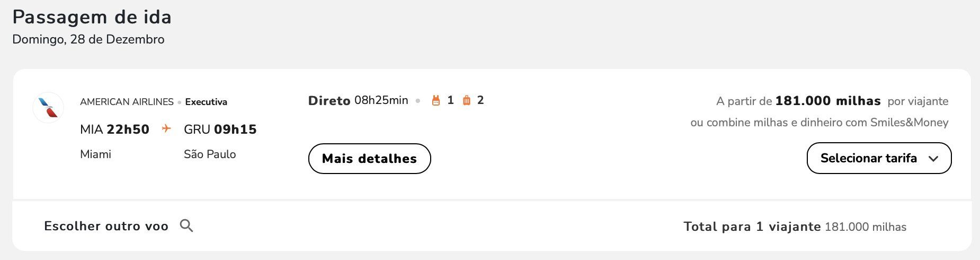This screenshot has width=980, height=260.
Task: Click the GRU 09h15 arrival time
Action: (220, 129)
